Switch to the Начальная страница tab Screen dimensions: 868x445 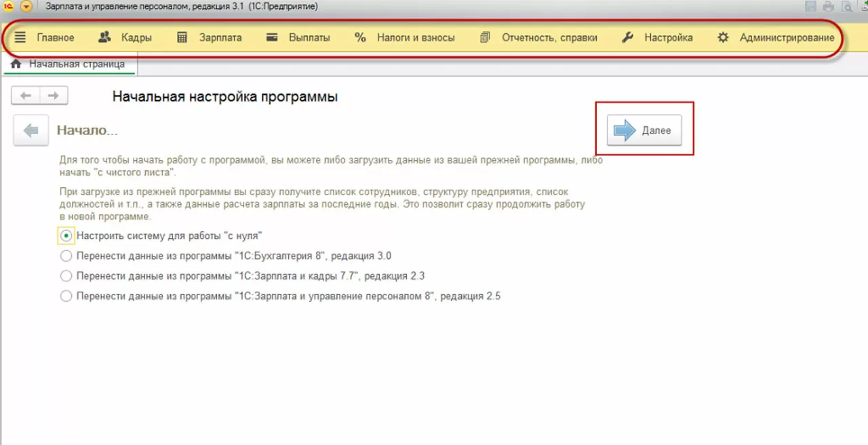click(x=68, y=64)
